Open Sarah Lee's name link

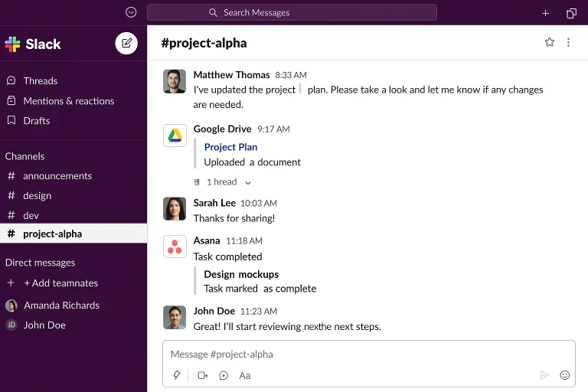(214, 203)
